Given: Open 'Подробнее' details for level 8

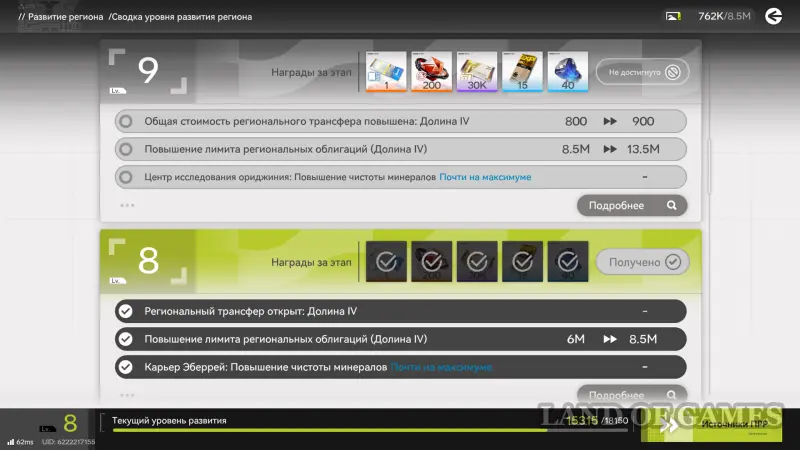Looking at the screenshot, I should [x=632, y=395].
